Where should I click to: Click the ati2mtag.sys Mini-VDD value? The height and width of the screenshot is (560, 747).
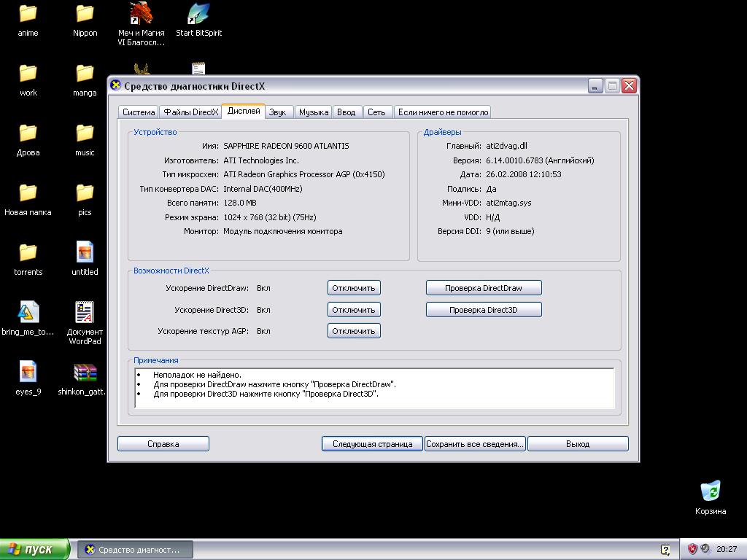click(508, 203)
